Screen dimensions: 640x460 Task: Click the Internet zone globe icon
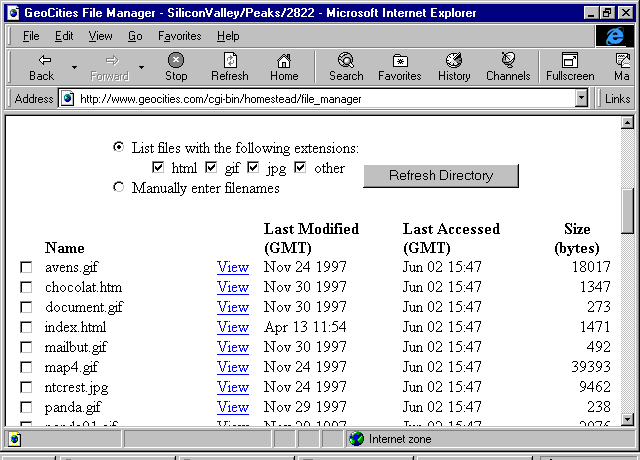tap(356, 439)
